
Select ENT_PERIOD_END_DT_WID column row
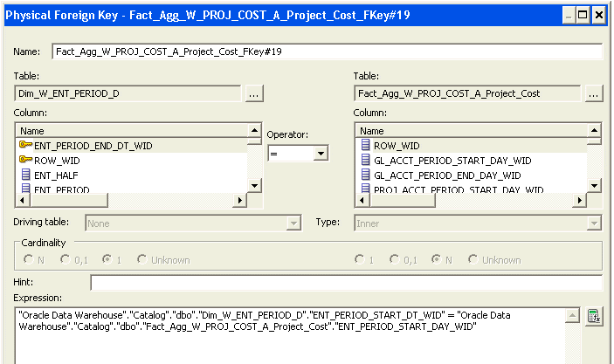(x=132, y=146)
